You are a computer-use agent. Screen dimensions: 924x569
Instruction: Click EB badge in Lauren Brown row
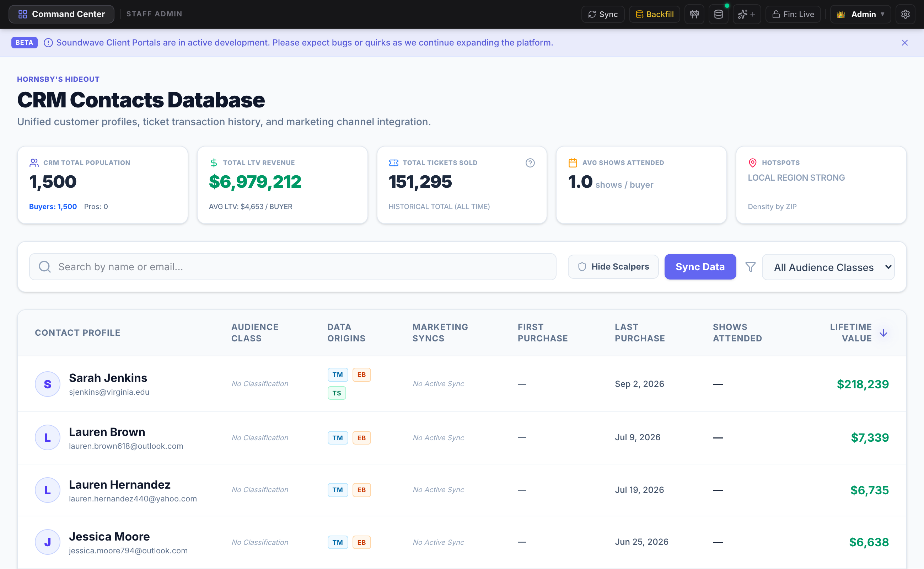361,438
